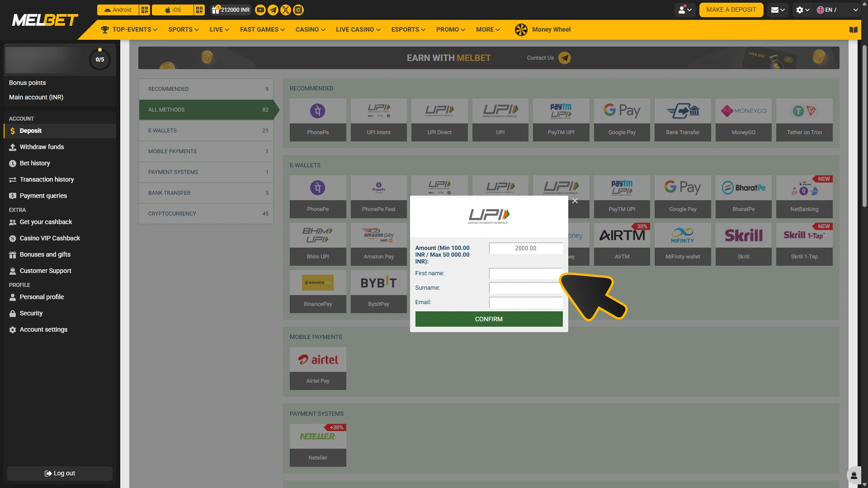The width and height of the screenshot is (868, 488).
Task: Expand the CASINO menu
Action: (x=311, y=30)
